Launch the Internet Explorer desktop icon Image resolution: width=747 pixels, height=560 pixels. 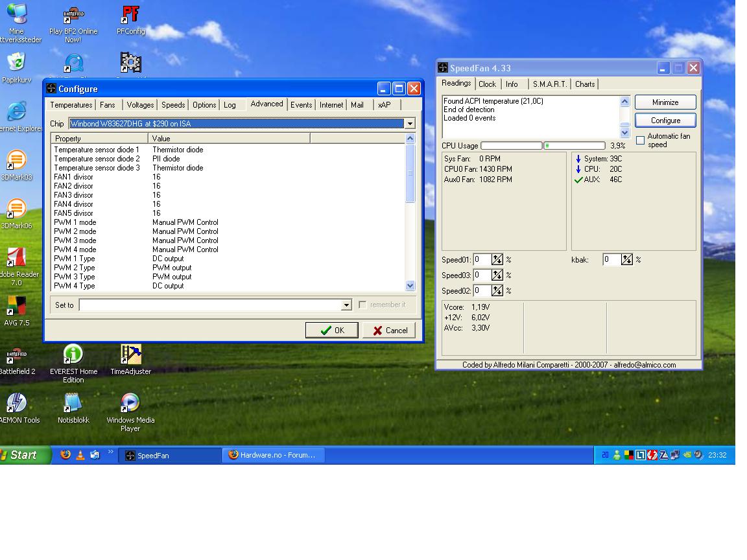[17, 117]
